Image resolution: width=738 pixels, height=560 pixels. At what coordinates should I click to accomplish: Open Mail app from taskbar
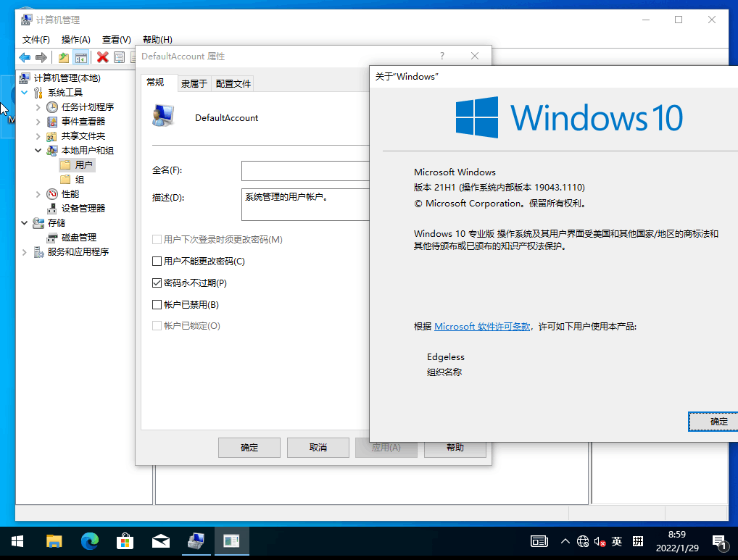point(161,542)
